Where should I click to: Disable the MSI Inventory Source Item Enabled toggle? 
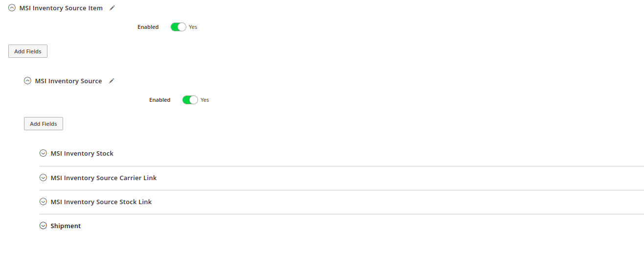(178, 27)
